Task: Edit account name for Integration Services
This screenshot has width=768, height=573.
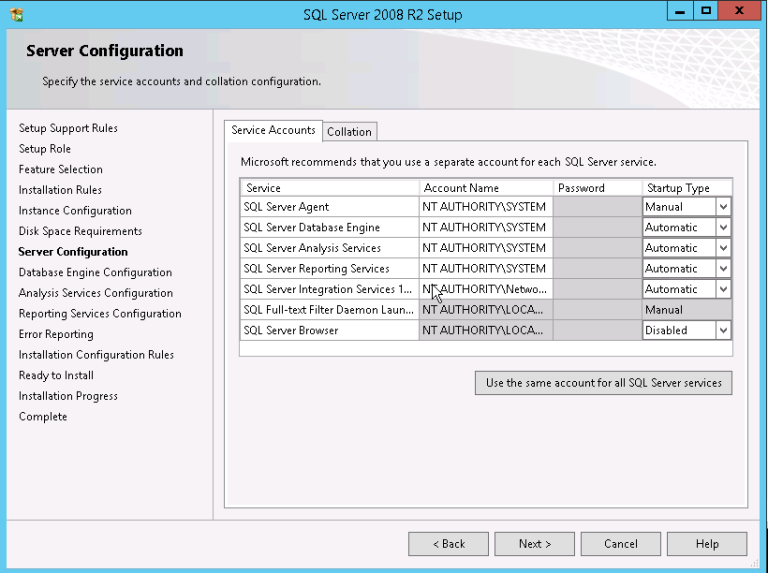Action: [486, 289]
